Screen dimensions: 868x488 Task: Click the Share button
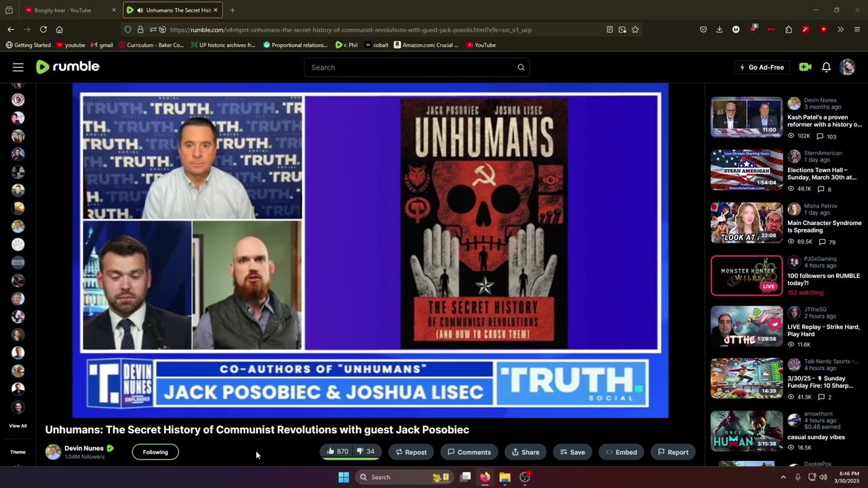coord(526,452)
